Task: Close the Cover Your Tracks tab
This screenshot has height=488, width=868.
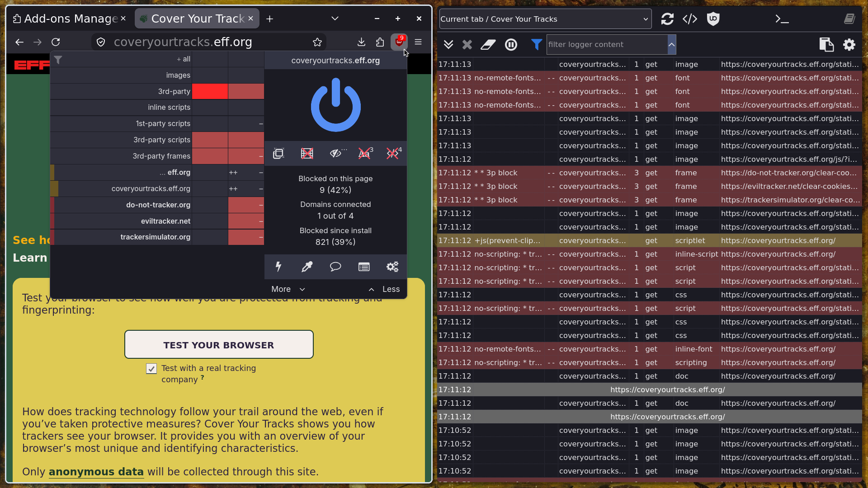Action: point(250,19)
